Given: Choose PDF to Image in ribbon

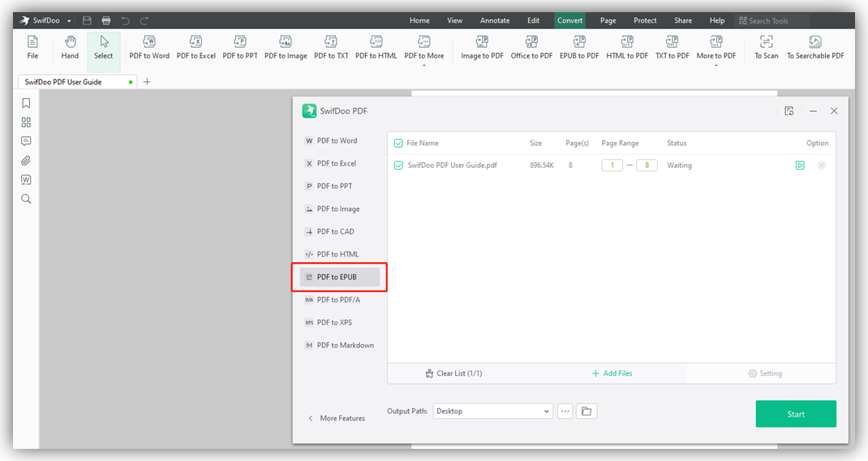Looking at the screenshot, I should point(286,48).
